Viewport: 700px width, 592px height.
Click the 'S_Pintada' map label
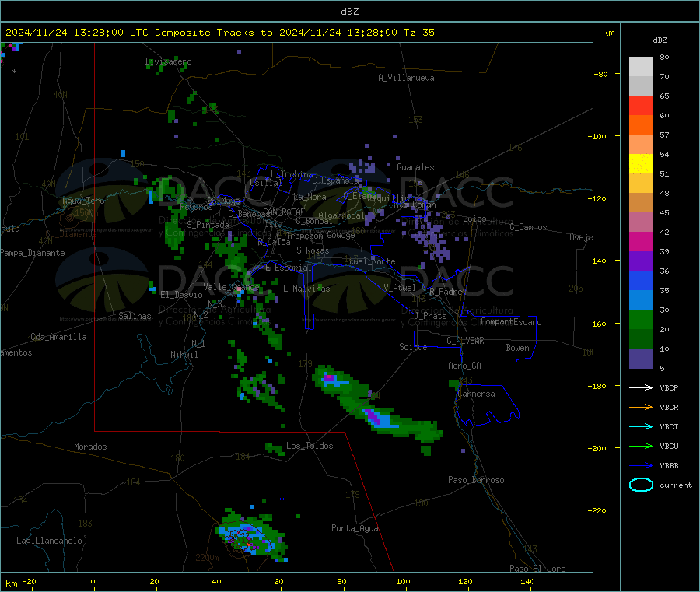pos(208,225)
